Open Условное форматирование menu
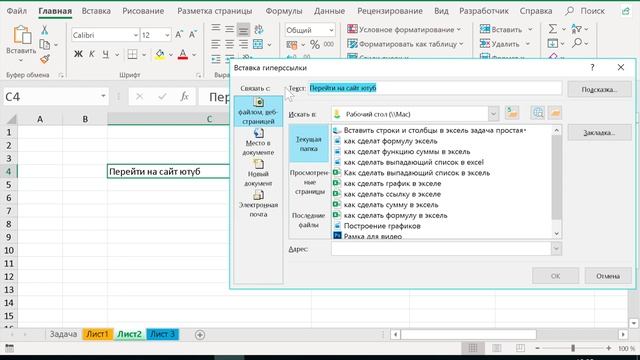640x360 pixels. pos(404,29)
